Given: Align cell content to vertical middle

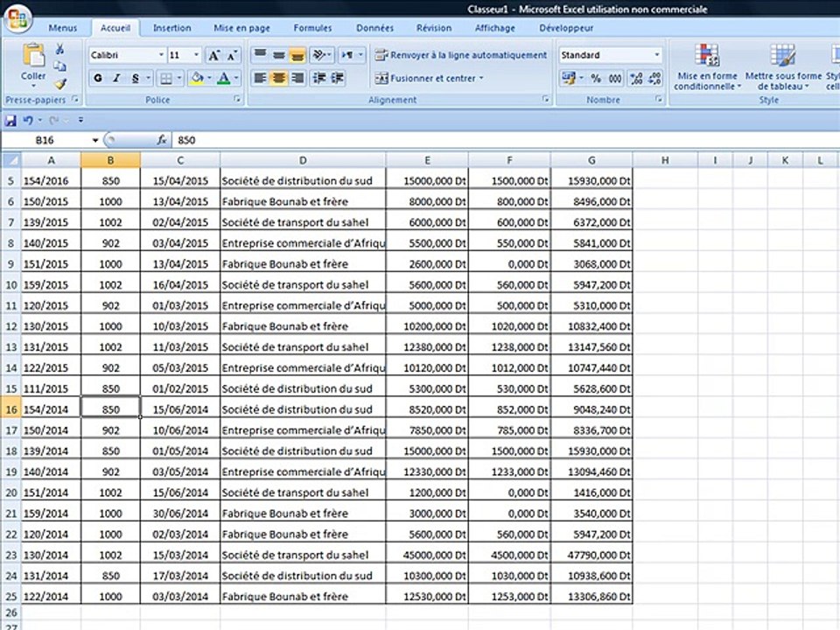Looking at the screenshot, I should tap(278, 54).
